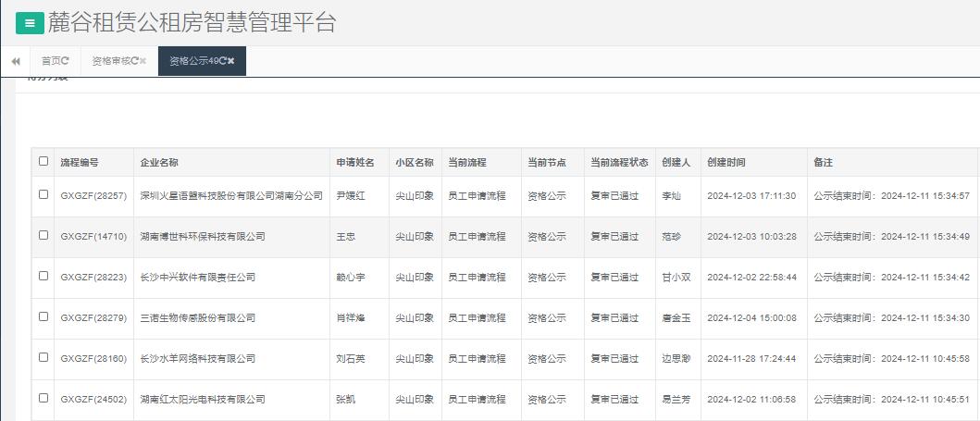Check the row for GXGZF(28279)
The width and height of the screenshot is (980, 421).
[x=43, y=316]
